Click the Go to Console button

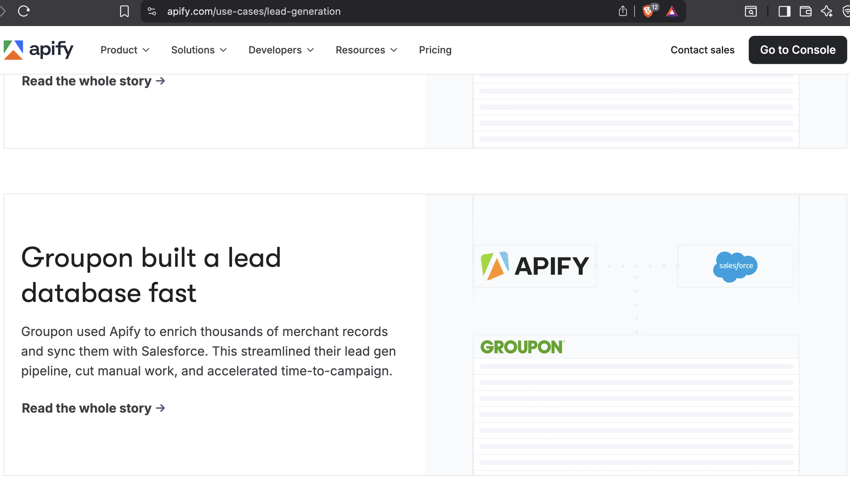(x=798, y=50)
